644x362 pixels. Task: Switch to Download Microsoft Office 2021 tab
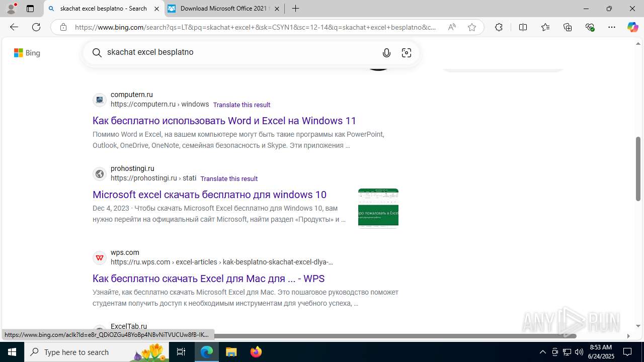click(224, 9)
